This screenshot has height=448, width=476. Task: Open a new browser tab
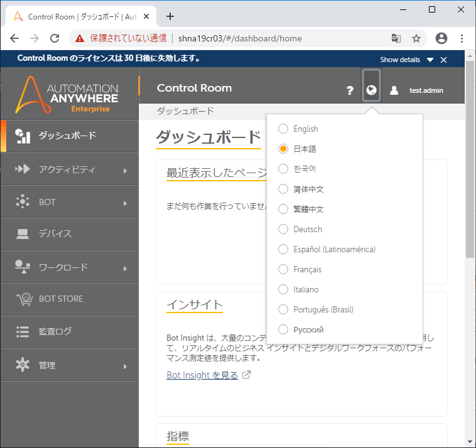coord(170,16)
